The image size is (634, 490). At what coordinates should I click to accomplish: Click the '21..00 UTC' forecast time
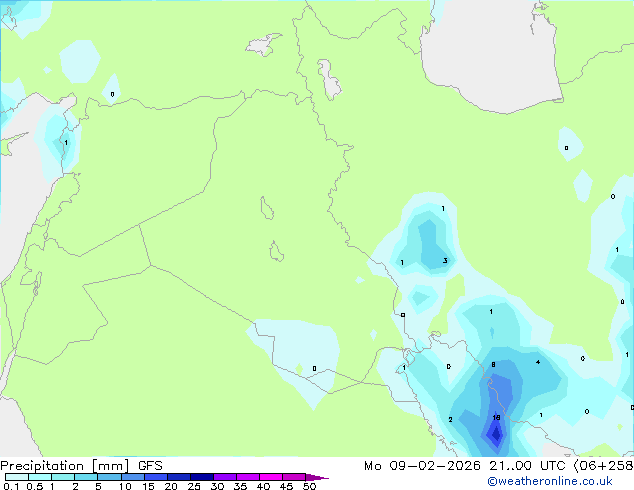pos(527,466)
